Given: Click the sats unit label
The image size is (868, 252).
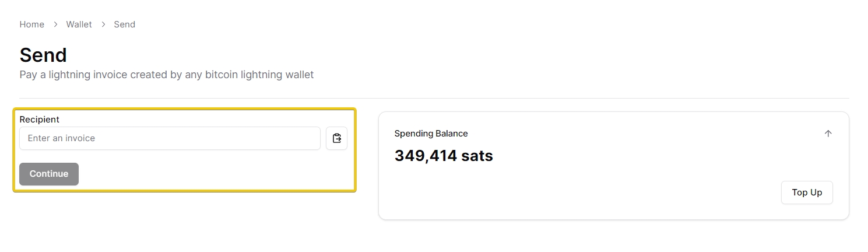Looking at the screenshot, I should click(x=477, y=156).
